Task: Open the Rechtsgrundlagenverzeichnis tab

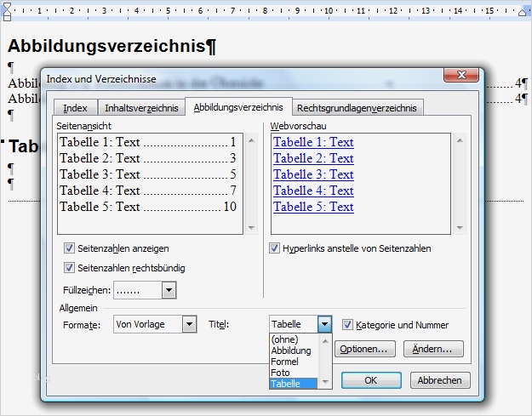Action: pyautogui.click(x=357, y=108)
